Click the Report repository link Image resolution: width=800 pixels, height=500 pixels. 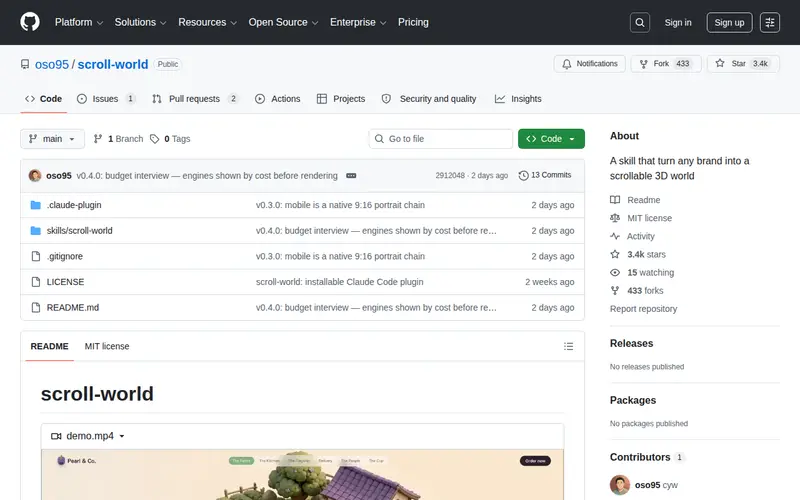pos(643,309)
